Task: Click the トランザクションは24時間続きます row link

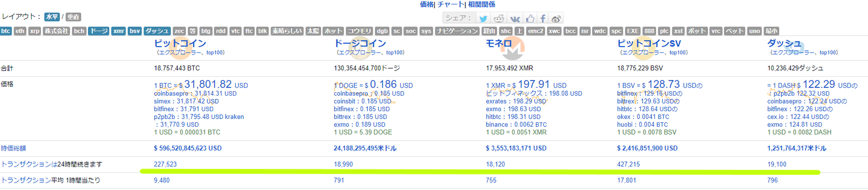Action: click(x=51, y=164)
